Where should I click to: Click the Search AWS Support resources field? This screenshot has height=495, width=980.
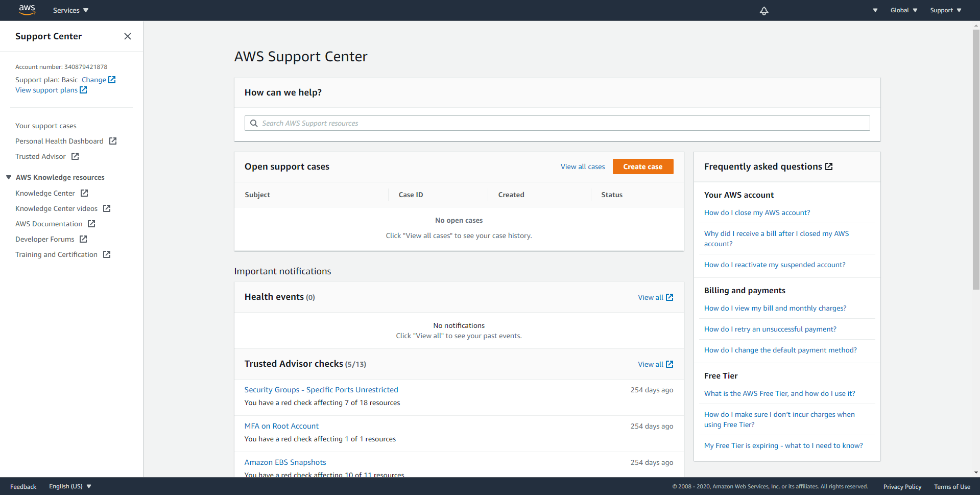point(557,123)
